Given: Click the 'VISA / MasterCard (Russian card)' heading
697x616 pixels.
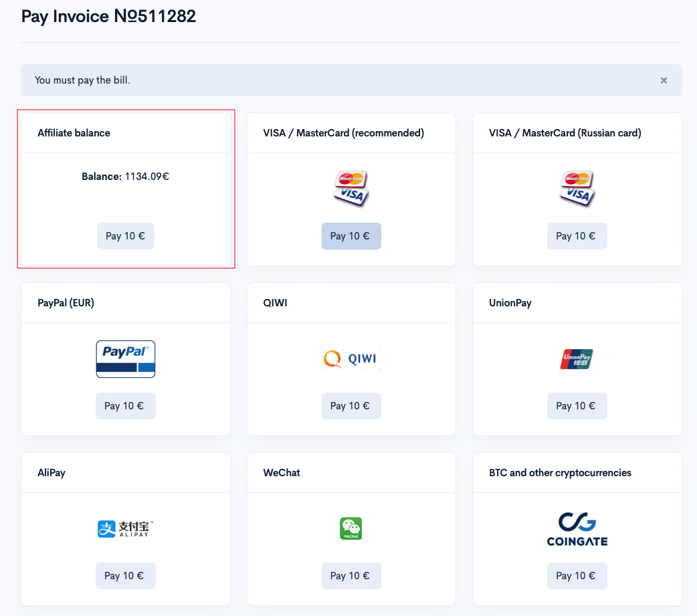Looking at the screenshot, I should (565, 133).
